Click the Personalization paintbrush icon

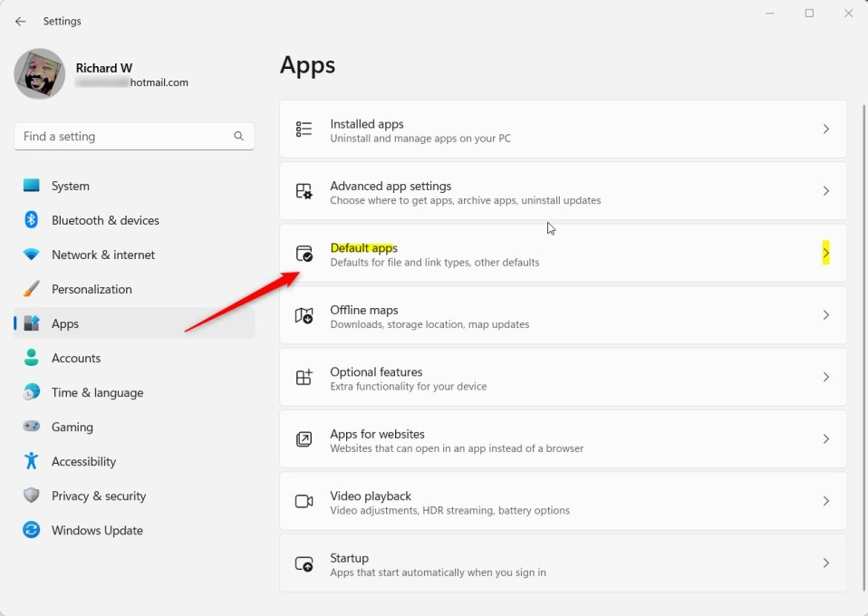point(32,289)
